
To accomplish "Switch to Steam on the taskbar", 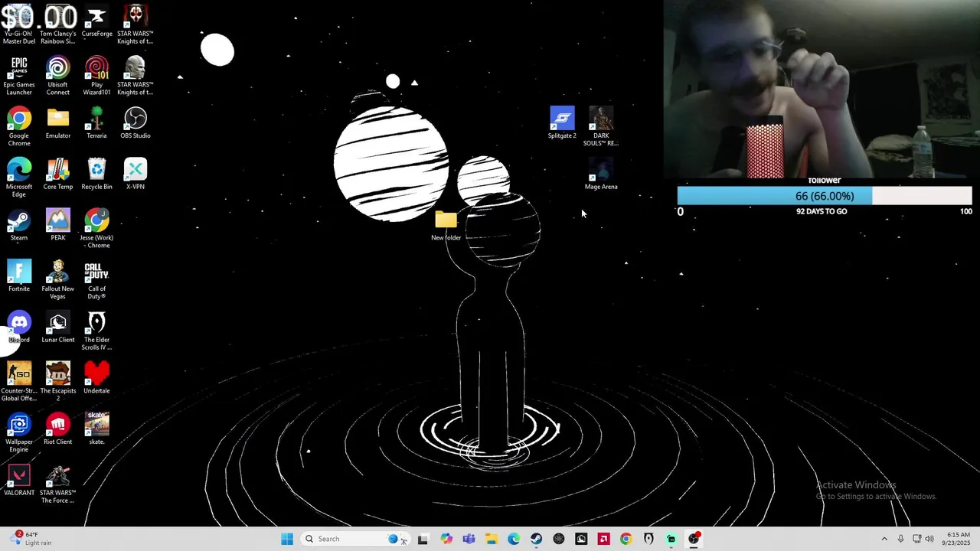I will pos(536,539).
